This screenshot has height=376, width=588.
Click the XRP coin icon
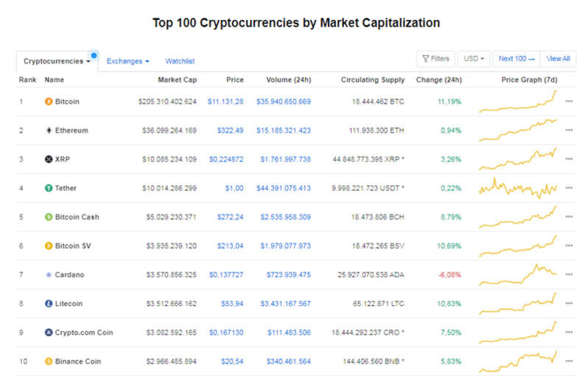(49, 159)
